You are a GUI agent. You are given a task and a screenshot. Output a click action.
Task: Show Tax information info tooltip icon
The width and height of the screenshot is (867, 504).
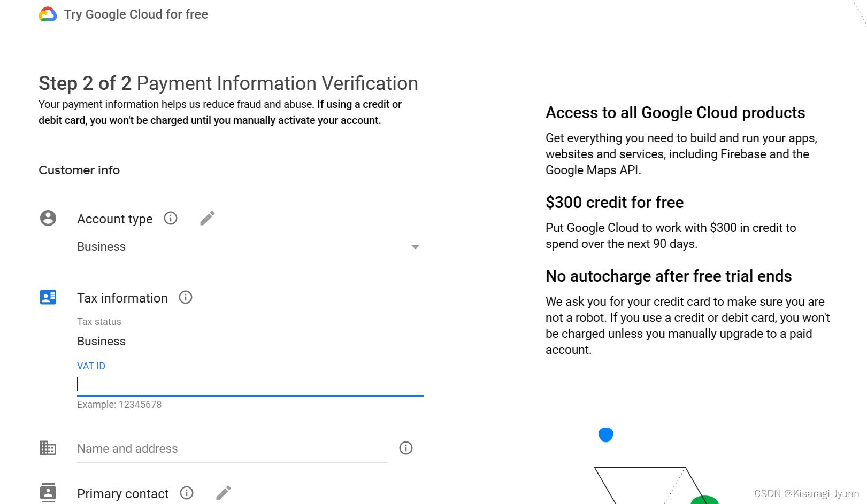pyautogui.click(x=186, y=297)
